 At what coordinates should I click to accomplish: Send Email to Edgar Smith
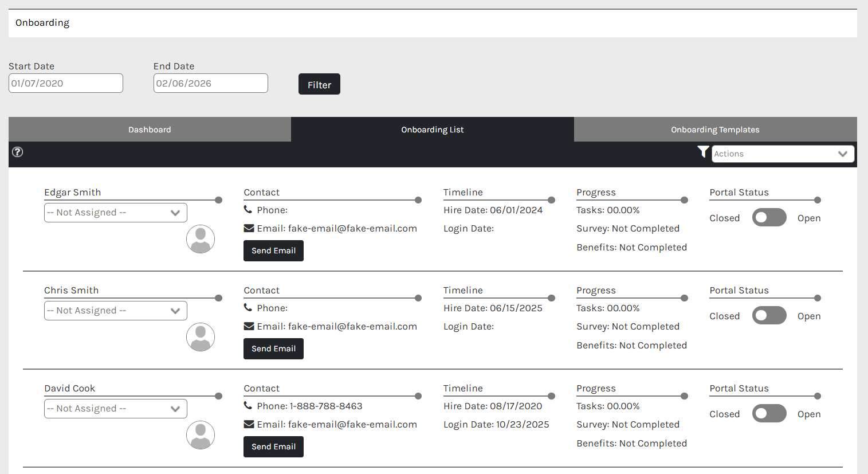tap(273, 250)
